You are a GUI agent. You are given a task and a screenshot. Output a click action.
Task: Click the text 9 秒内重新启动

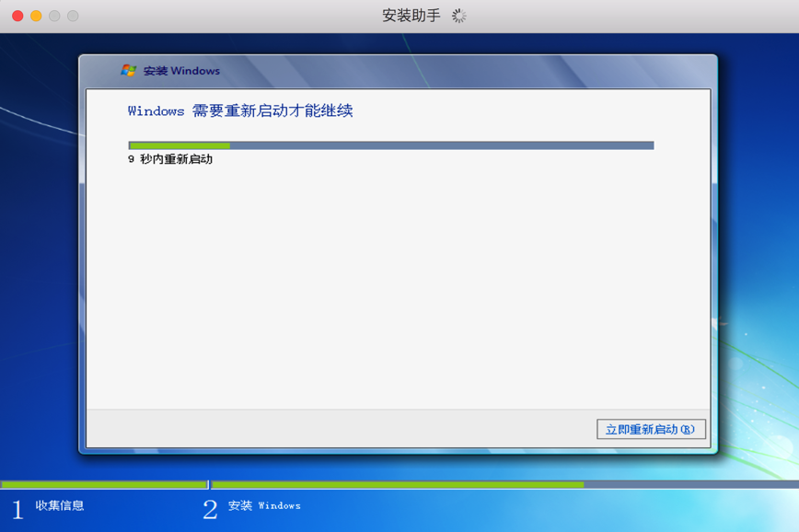tap(170, 159)
